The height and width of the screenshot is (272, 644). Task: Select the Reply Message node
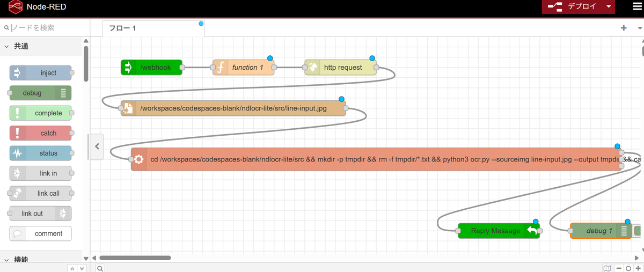click(x=499, y=231)
